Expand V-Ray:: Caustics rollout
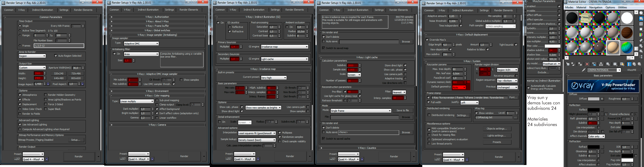The width and height of the screenshot is (644, 167). point(367,148)
